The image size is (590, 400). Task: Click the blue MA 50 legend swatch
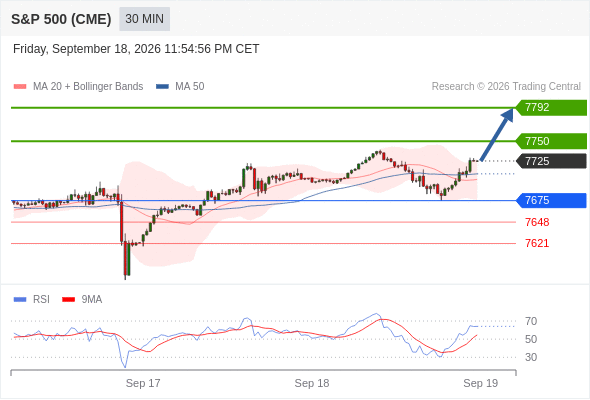click(162, 87)
